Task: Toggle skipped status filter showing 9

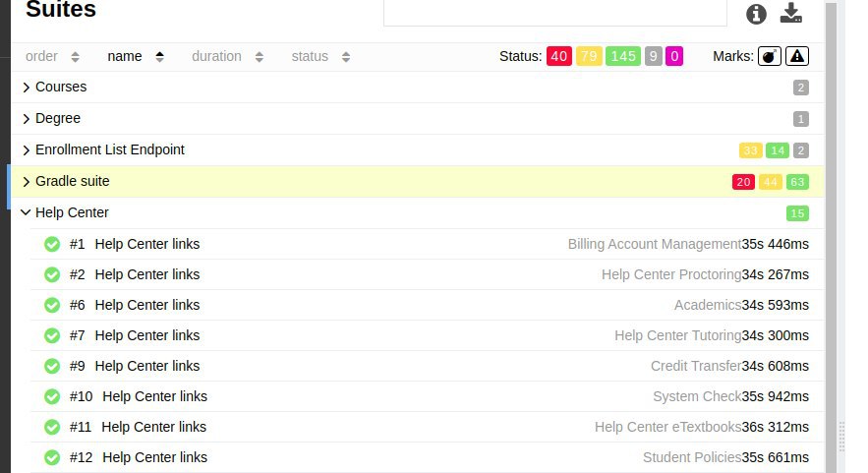Action: (654, 56)
